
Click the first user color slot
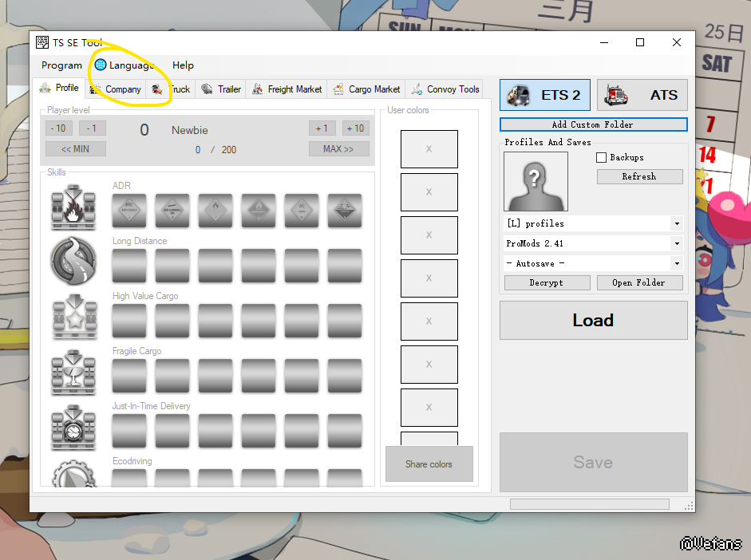click(429, 149)
